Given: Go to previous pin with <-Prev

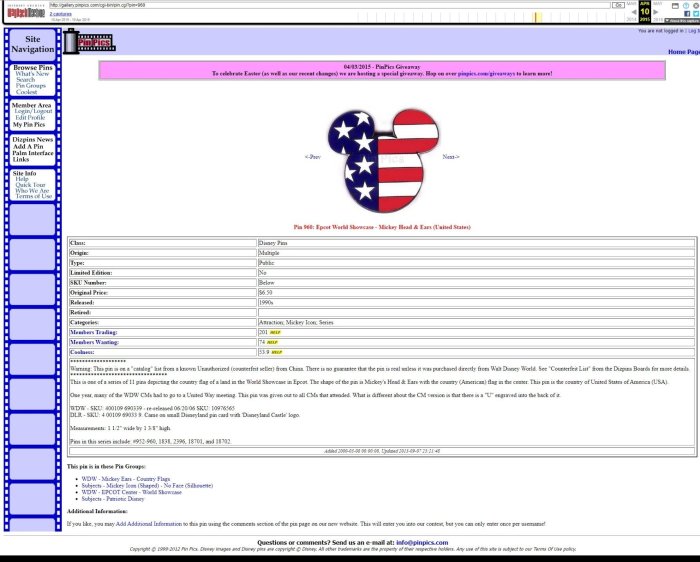Looking at the screenshot, I should coord(313,157).
